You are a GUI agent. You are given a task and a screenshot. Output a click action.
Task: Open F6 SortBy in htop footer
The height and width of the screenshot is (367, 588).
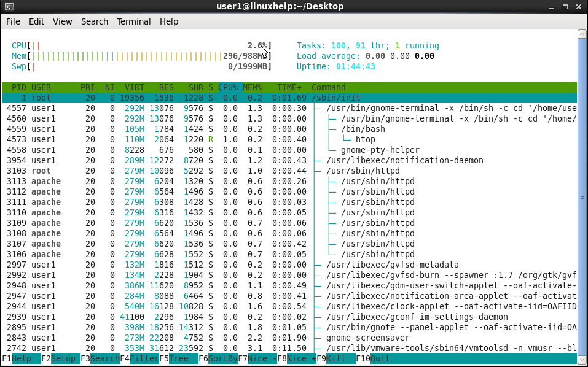tap(218, 359)
